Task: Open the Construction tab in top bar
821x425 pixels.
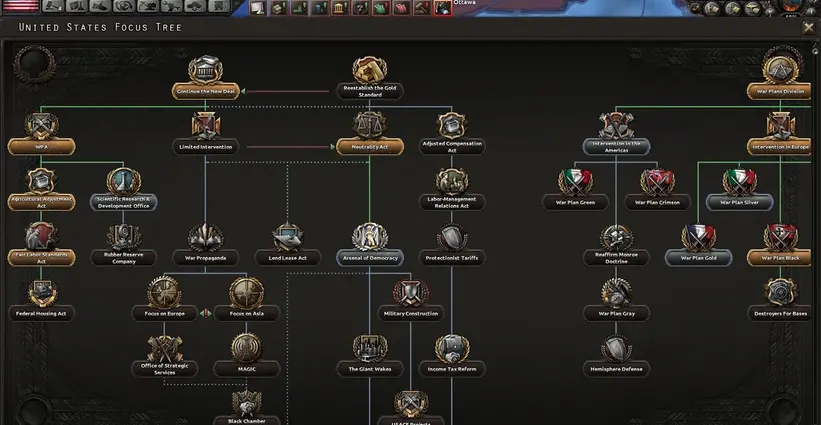Action: click(148, 6)
